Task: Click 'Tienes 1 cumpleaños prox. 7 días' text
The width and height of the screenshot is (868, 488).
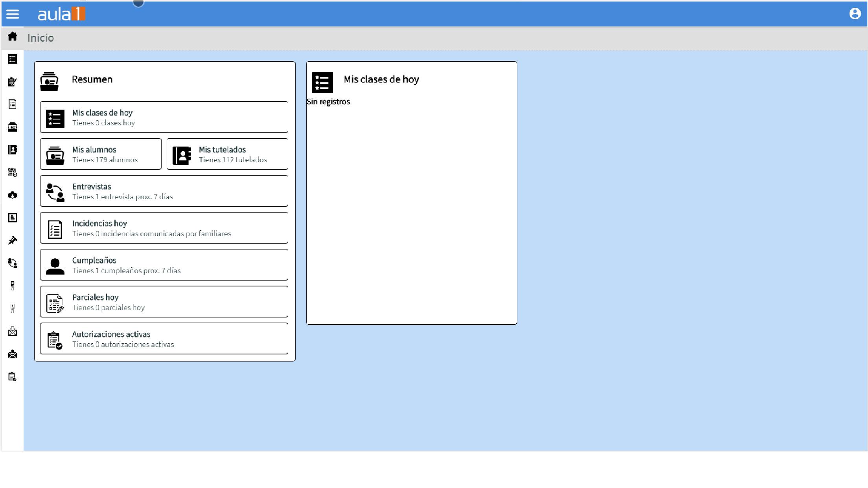Action: tap(126, 271)
